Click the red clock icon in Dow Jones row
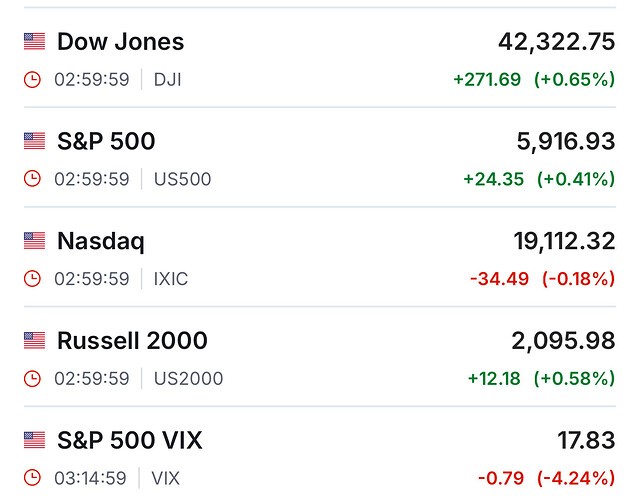The height and width of the screenshot is (500, 640). click(x=33, y=79)
